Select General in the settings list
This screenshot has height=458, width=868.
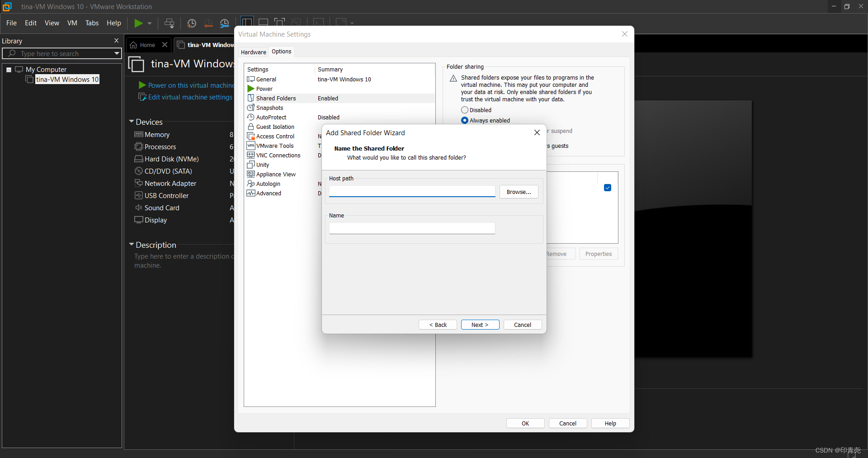(266, 79)
